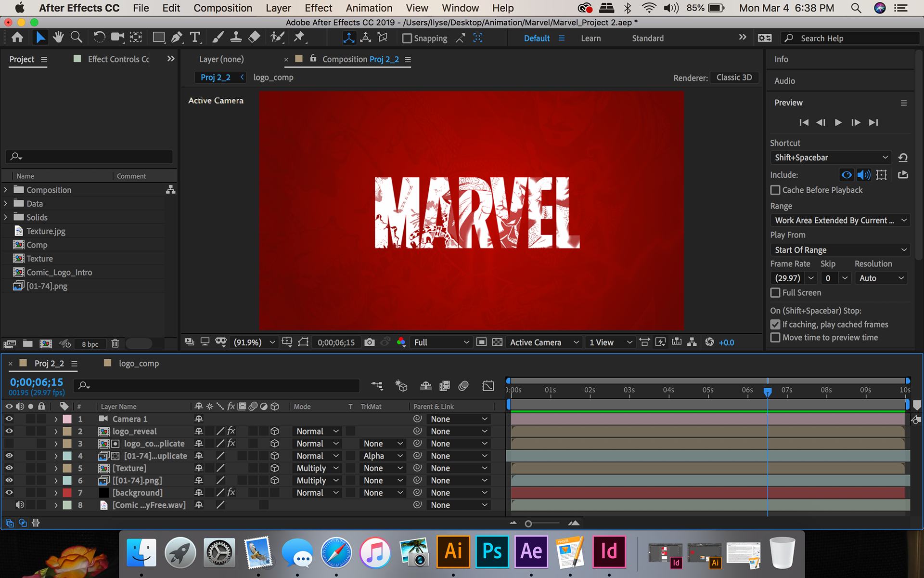Hide the [background] layer
The image size is (924, 578).
[9, 492]
